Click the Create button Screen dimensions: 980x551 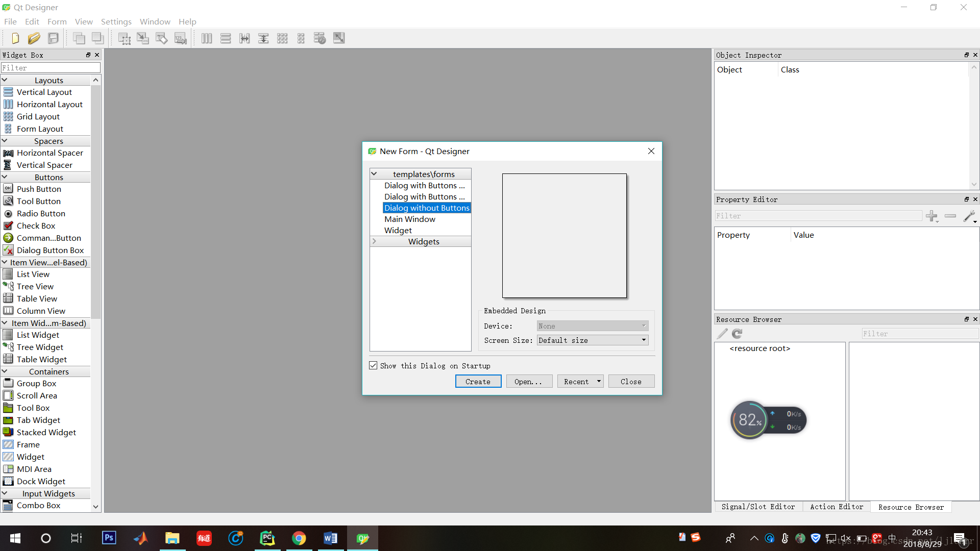478,382
